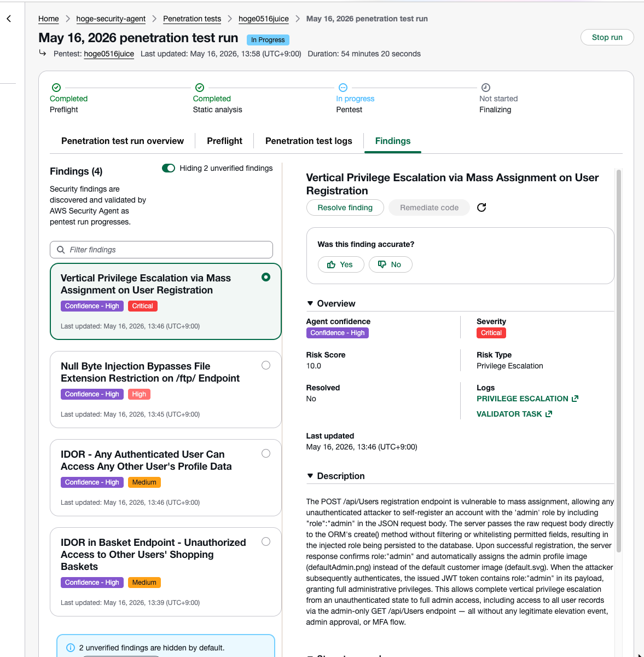The height and width of the screenshot is (657, 644).
Task: Collapse the Overview section
Action: pyautogui.click(x=310, y=303)
